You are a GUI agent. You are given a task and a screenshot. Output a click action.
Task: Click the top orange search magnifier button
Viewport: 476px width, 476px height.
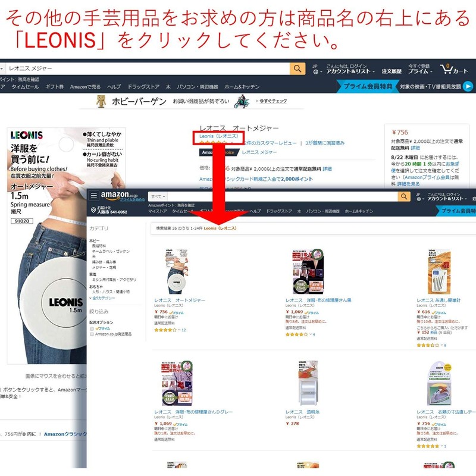click(297, 68)
